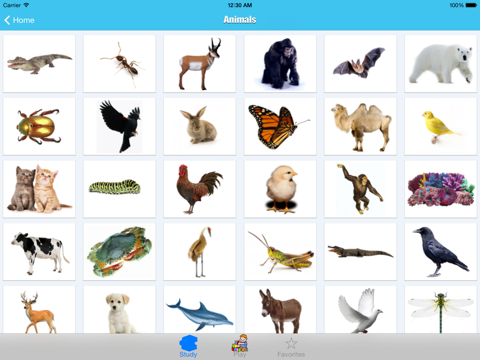Go back using the Home button
The height and width of the screenshot is (360, 480).
click(x=19, y=20)
